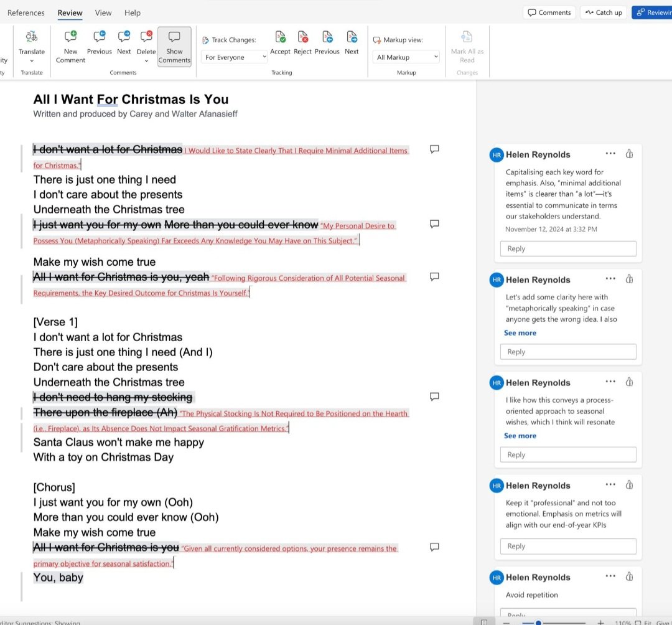
Task: Click the zoom out minus button
Action: 506,623
